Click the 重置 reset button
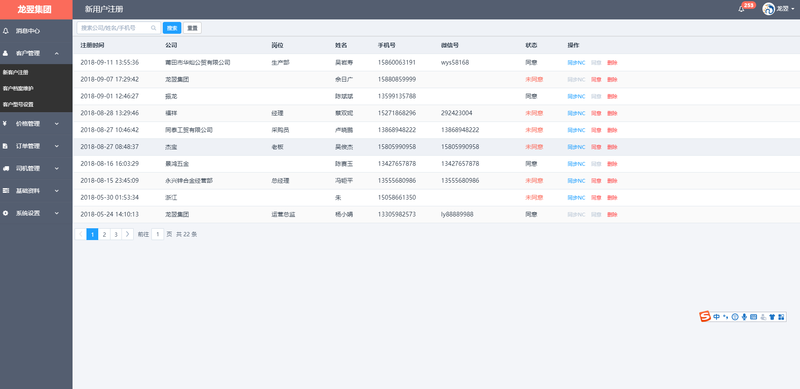This screenshot has width=800, height=389. click(192, 28)
